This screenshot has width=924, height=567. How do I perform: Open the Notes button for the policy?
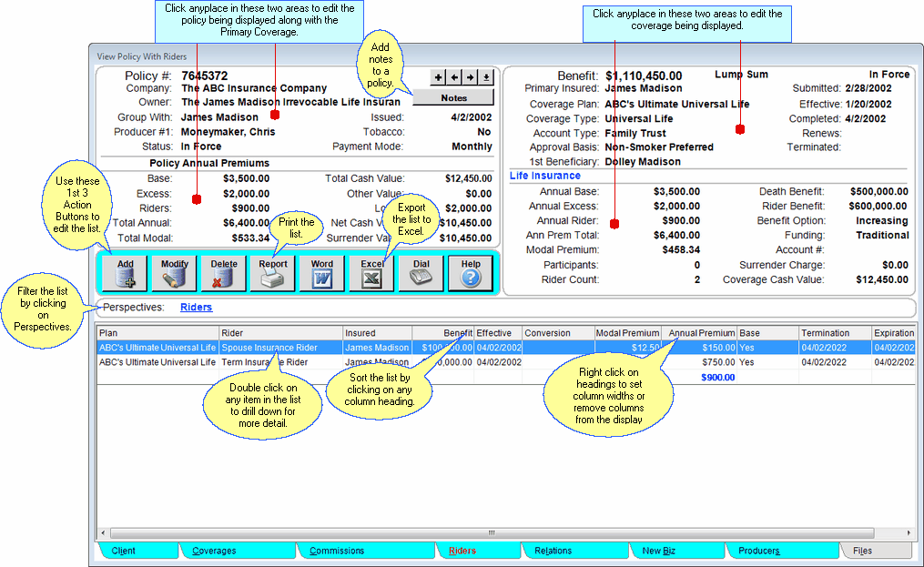[x=453, y=97]
